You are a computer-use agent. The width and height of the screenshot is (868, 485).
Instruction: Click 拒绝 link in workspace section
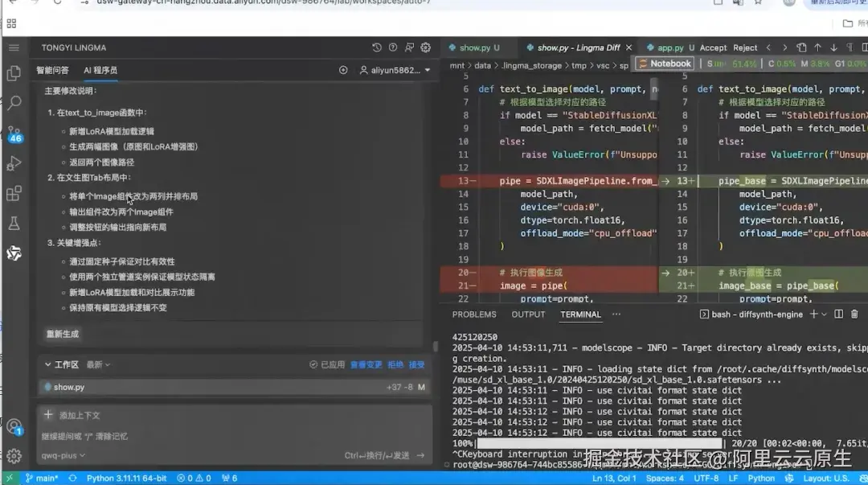[x=395, y=364]
